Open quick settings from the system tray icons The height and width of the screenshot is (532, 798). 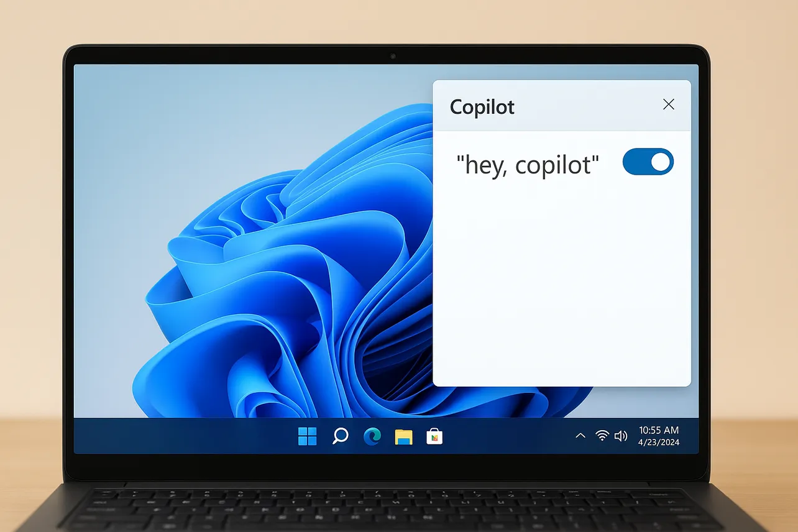pos(612,436)
